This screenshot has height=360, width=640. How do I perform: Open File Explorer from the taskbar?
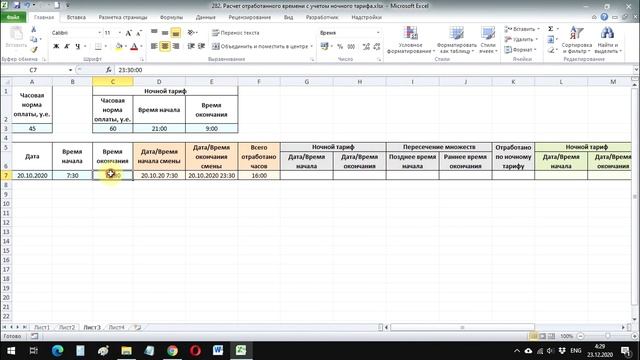pos(126,350)
